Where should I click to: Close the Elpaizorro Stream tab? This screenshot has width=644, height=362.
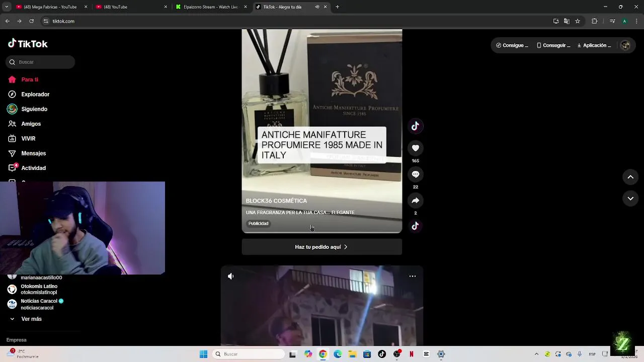pos(246,7)
